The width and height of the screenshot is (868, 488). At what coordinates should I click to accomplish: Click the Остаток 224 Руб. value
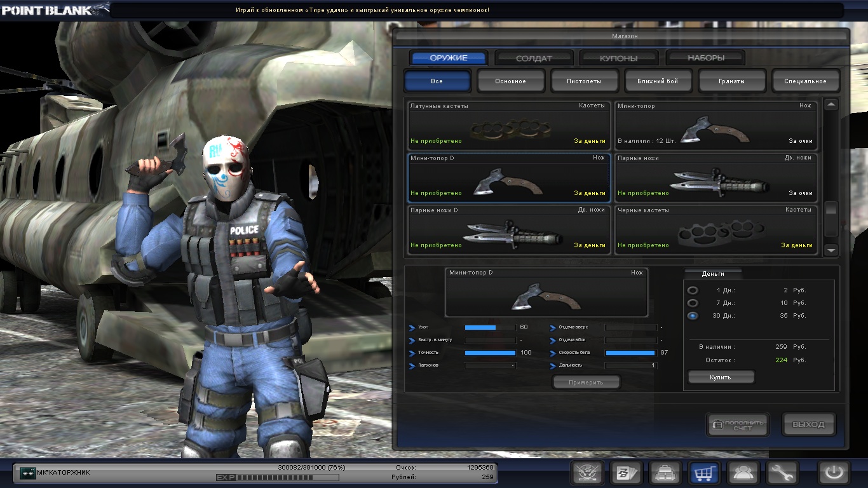pos(790,360)
